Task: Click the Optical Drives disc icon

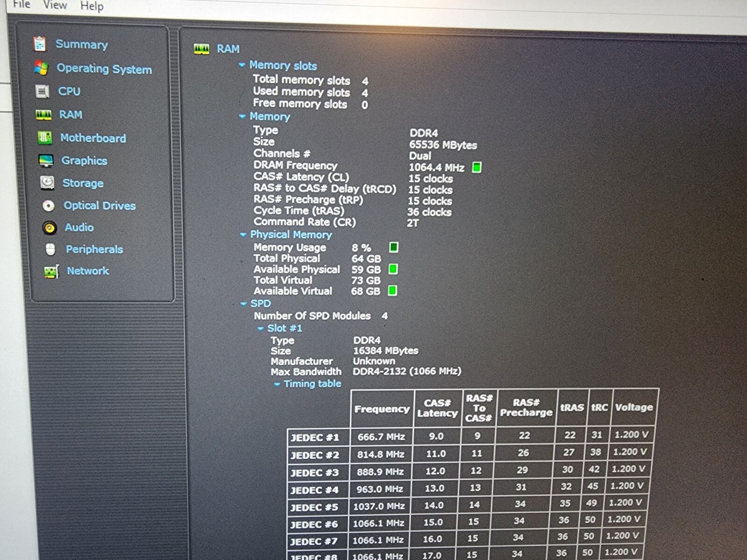Action: coord(48,206)
